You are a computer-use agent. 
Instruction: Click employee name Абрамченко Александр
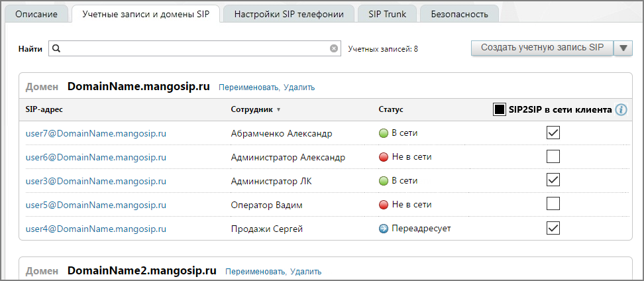282,134
